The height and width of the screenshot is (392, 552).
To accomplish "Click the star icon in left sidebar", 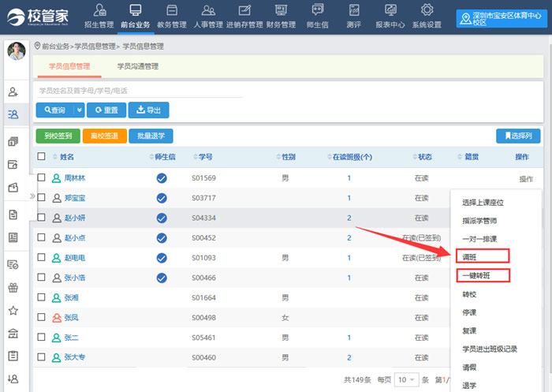I will pos(13,310).
